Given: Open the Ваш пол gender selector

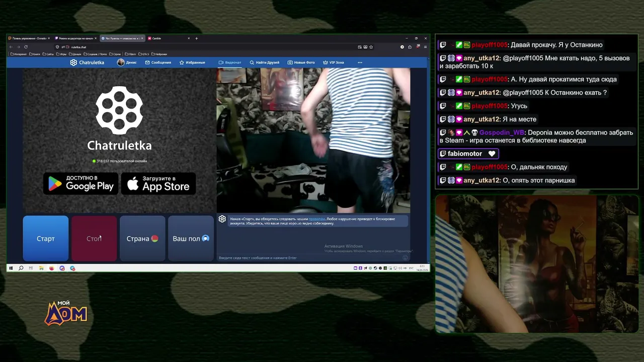Looking at the screenshot, I should pyautogui.click(x=191, y=238).
